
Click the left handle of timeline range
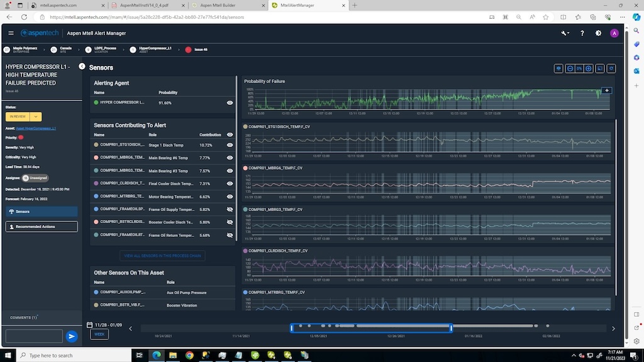tap(292, 328)
